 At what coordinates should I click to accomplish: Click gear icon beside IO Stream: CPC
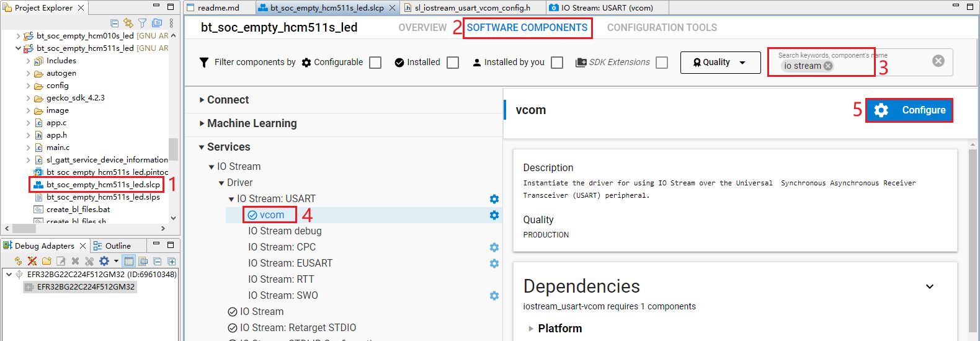[494, 247]
